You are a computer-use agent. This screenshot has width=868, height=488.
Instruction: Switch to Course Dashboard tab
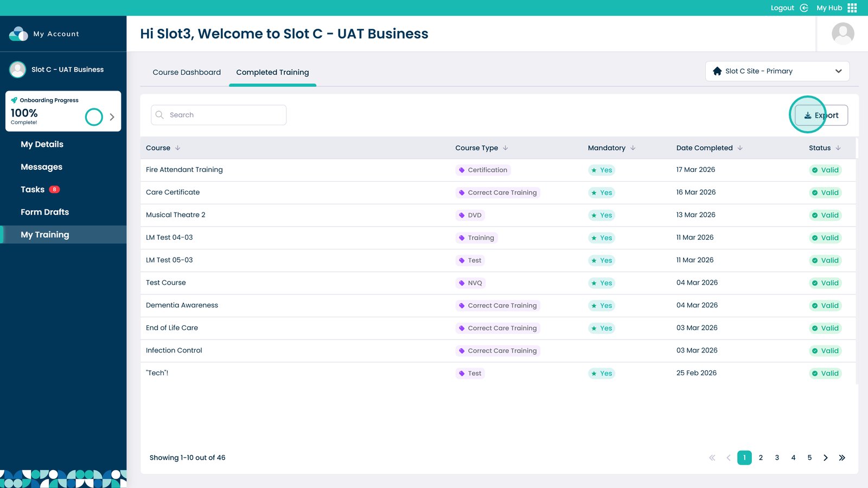187,72
